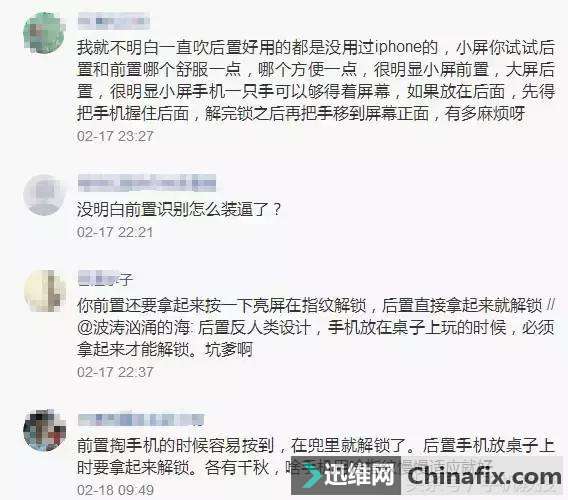Open avatar of the iphone comment author
The height and width of the screenshot is (500, 568).
pos(44,32)
